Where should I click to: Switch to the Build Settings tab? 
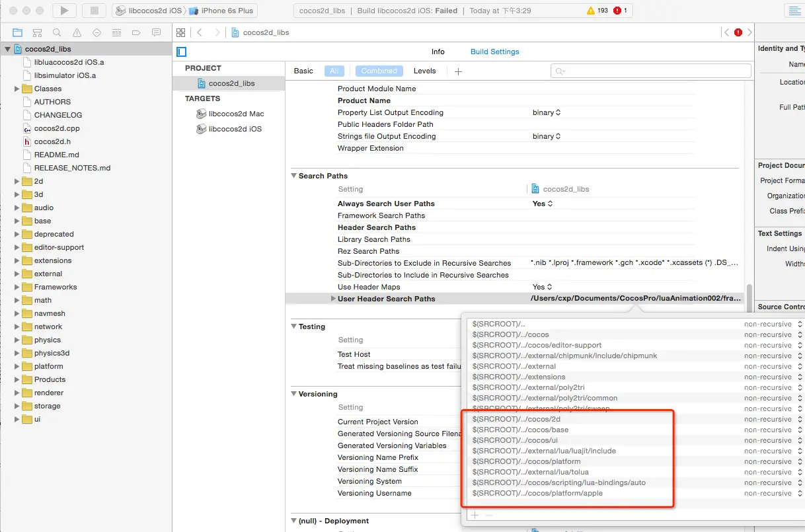(495, 52)
